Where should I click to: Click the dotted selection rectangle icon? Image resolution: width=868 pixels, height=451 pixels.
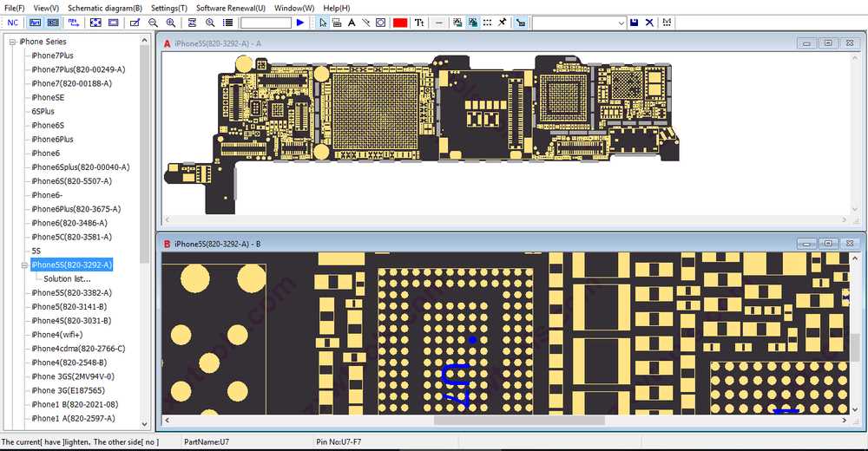(x=487, y=23)
